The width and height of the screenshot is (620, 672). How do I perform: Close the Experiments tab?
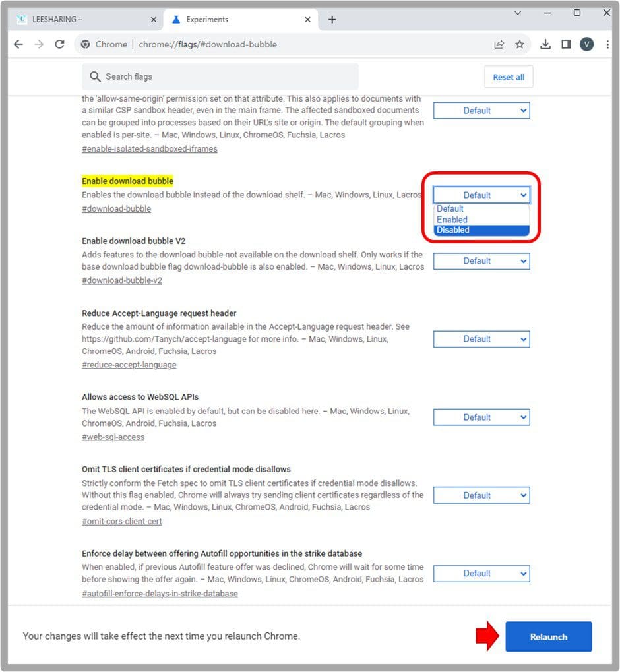307,20
